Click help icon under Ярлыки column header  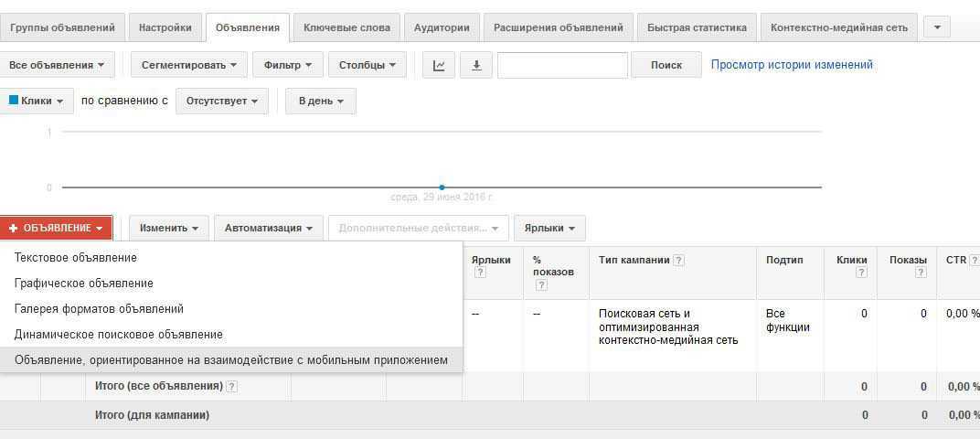click(x=480, y=273)
